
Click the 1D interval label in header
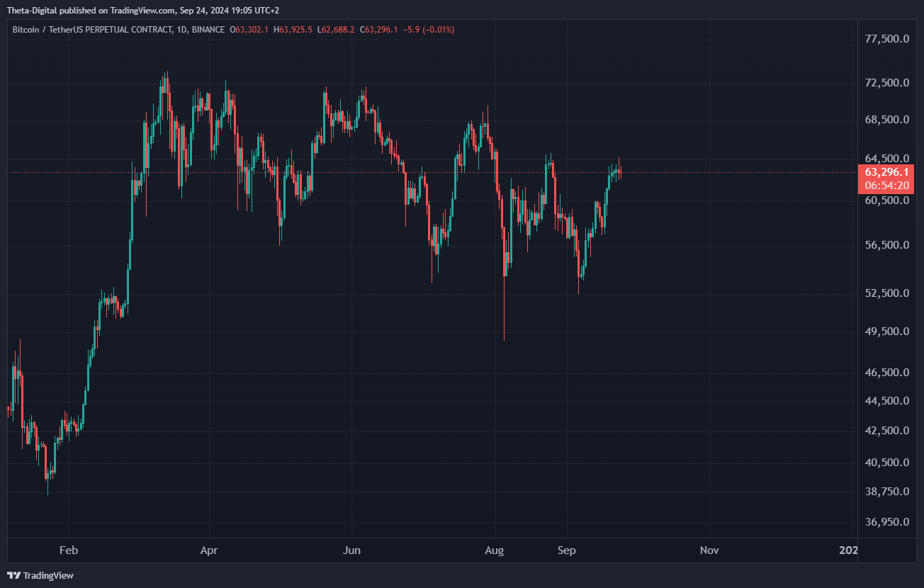pyautogui.click(x=182, y=30)
